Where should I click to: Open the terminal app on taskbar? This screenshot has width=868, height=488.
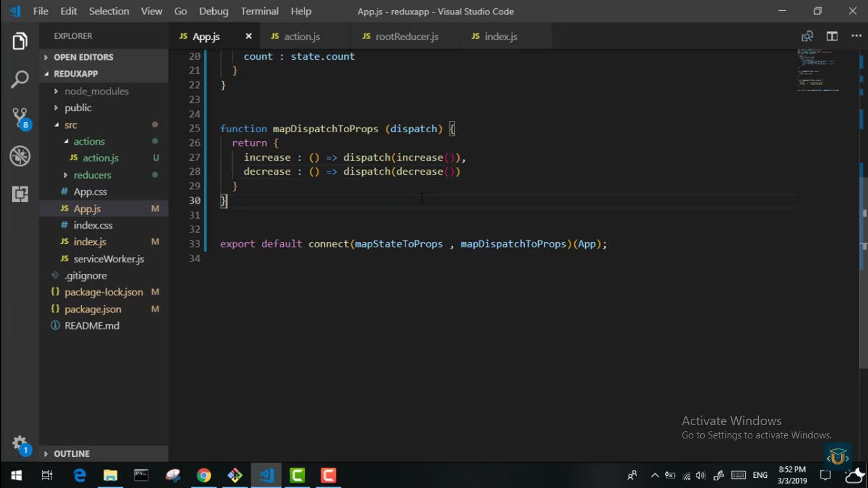click(141, 475)
